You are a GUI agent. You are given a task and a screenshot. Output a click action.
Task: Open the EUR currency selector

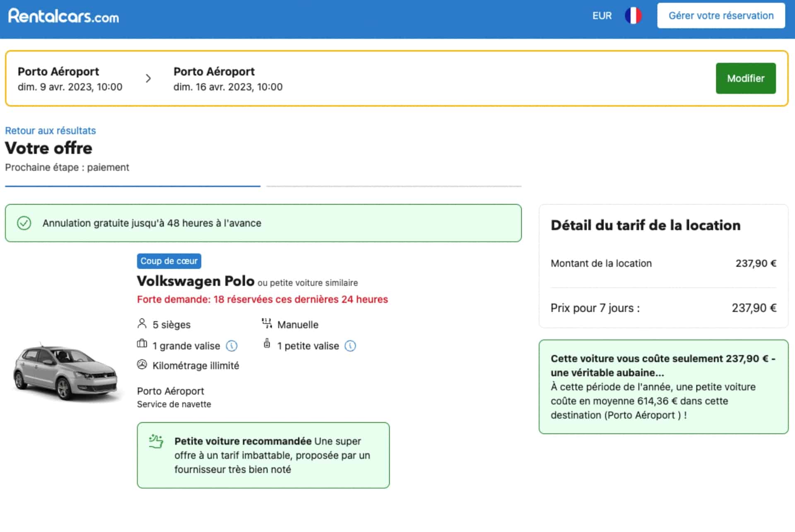(602, 16)
